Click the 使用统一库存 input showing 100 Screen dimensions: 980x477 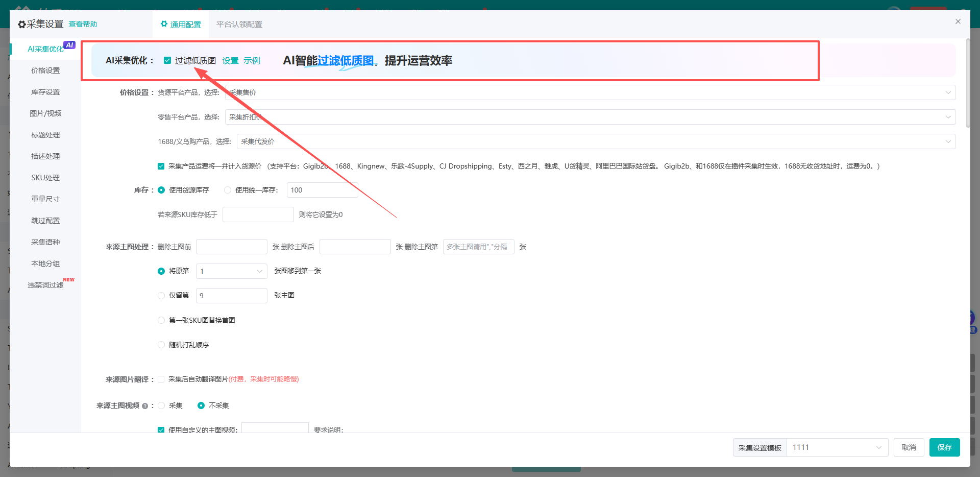[323, 190]
